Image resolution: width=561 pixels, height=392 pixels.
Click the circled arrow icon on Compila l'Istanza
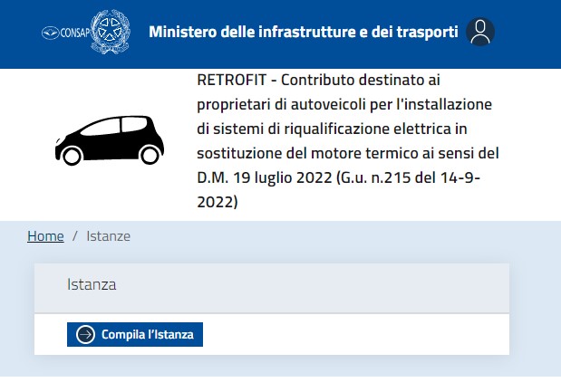click(85, 335)
